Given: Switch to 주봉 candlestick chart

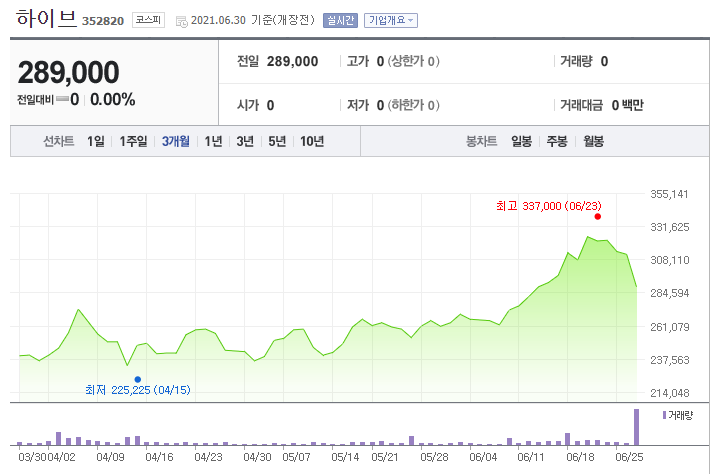Looking at the screenshot, I should pos(557,141).
